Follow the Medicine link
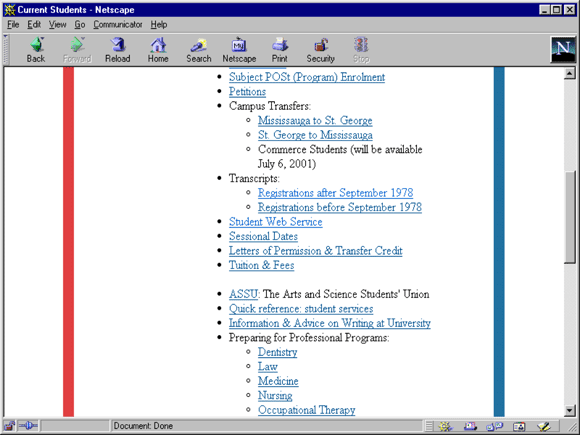Image resolution: width=580 pixels, height=435 pixels. [x=278, y=381]
